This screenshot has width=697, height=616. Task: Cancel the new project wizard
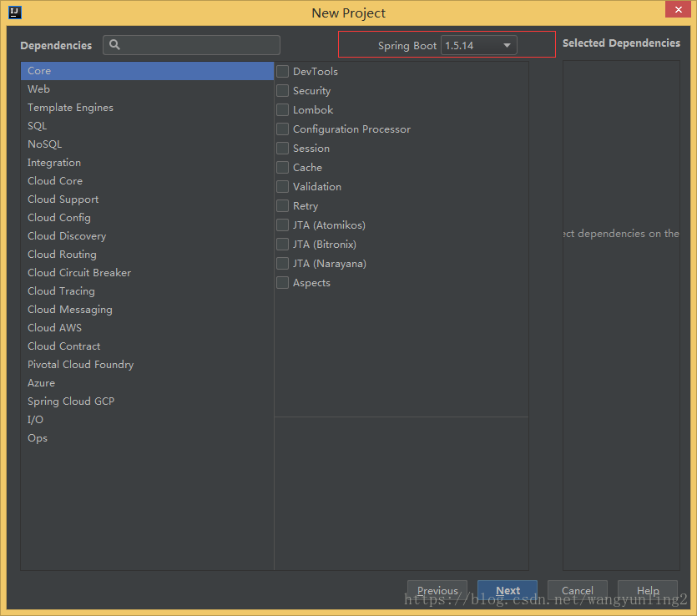point(578,590)
